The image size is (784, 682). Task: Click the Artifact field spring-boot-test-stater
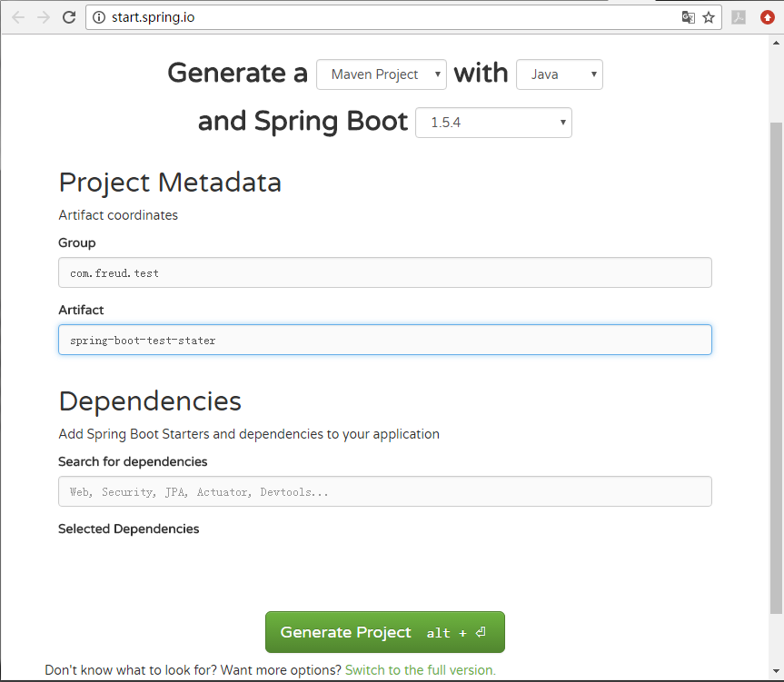point(385,340)
